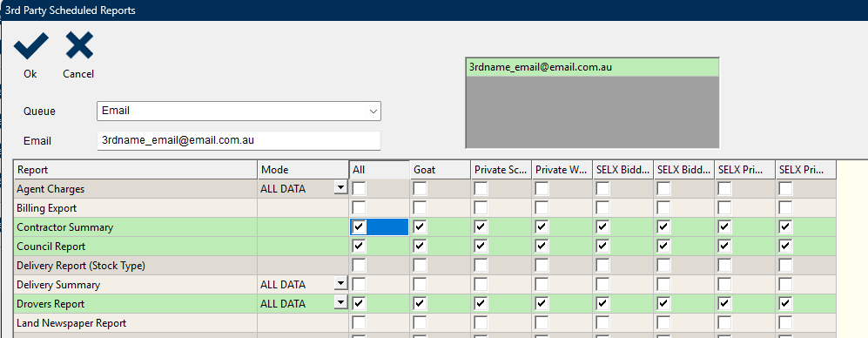Uncheck Private Sc... for Contractor Summary
Screen dimensions: 868x338
coord(481,227)
